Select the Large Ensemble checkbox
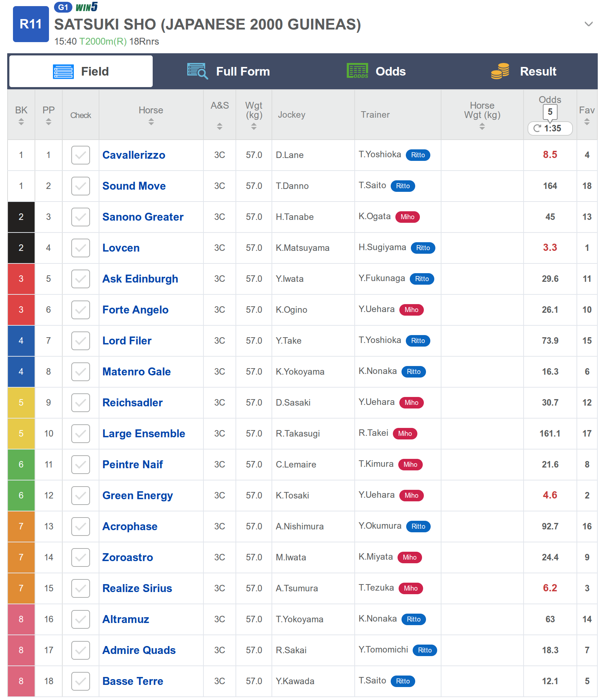Viewport: 601px width, 700px height. pyautogui.click(x=81, y=434)
